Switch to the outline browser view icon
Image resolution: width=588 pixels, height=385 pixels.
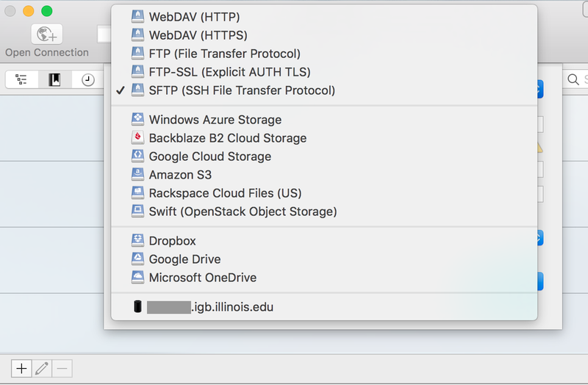pyautogui.click(x=21, y=80)
